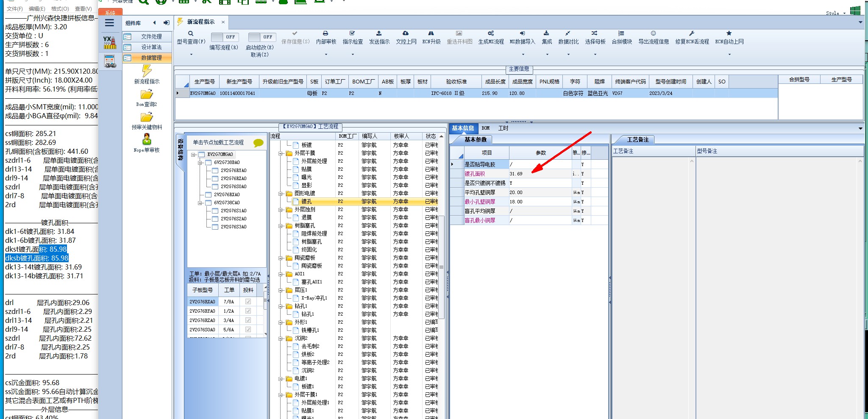This screenshot has width=868, height=419.
Task: Open the Nope单审核 person icon
Action: [147, 139]
